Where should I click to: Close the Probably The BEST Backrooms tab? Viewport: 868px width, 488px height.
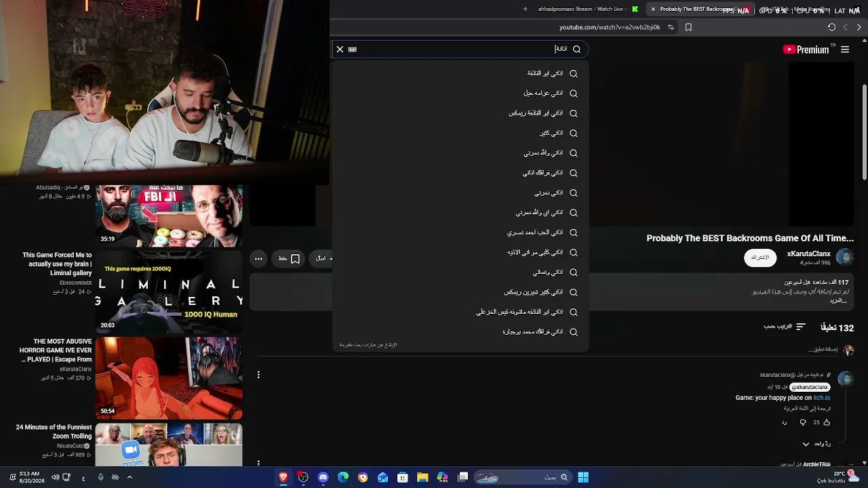click(653, 9)
